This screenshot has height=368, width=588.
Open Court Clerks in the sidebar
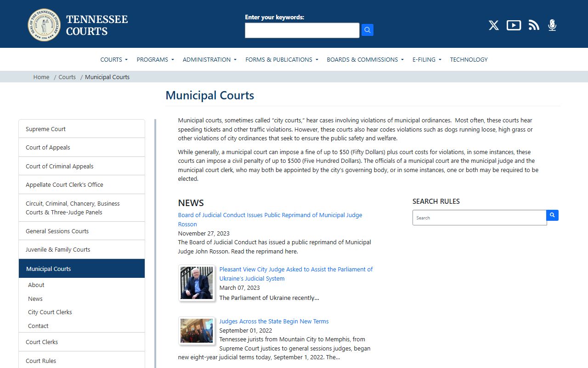coord(82,342)
